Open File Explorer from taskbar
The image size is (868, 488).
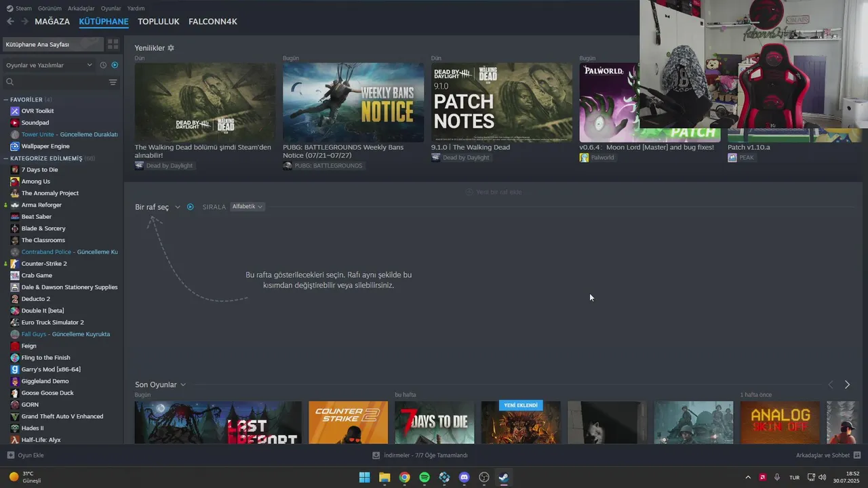384,477
